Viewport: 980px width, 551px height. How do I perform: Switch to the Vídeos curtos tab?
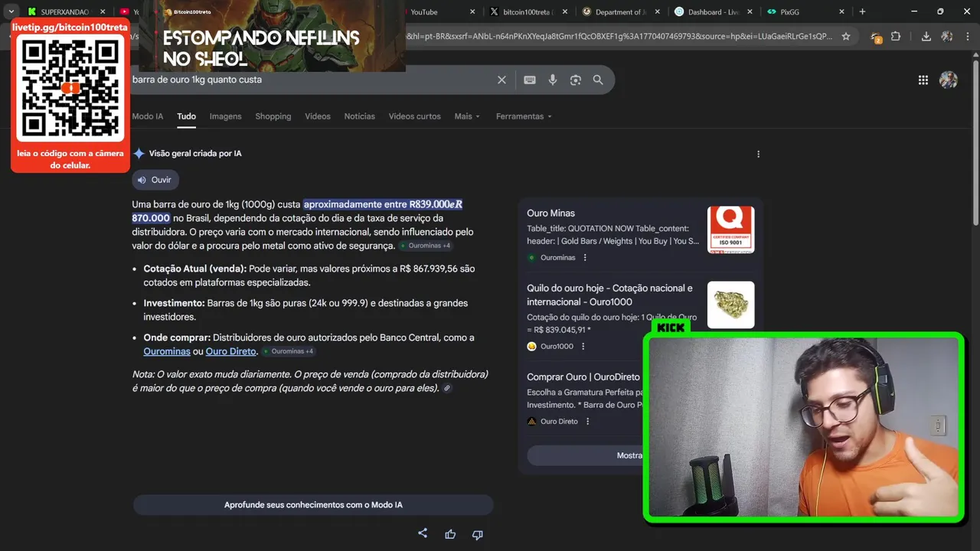tap(415, 116)
